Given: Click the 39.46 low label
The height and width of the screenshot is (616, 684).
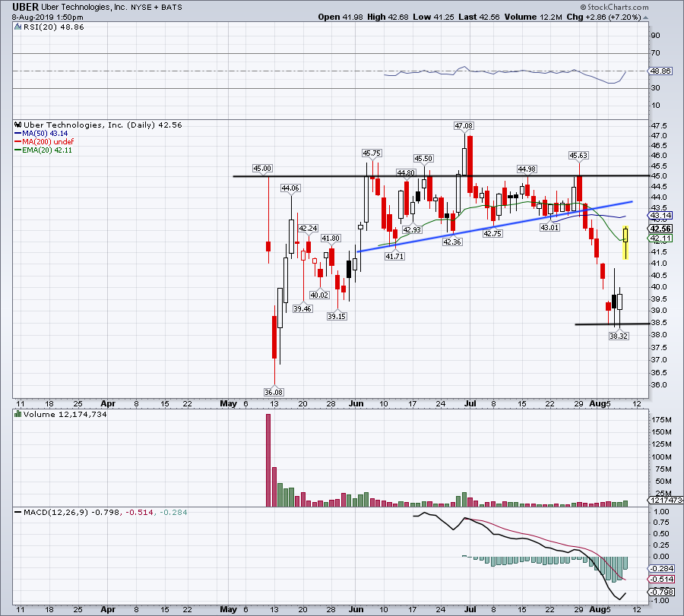Looking at the screenshot, I should point(302,308).
